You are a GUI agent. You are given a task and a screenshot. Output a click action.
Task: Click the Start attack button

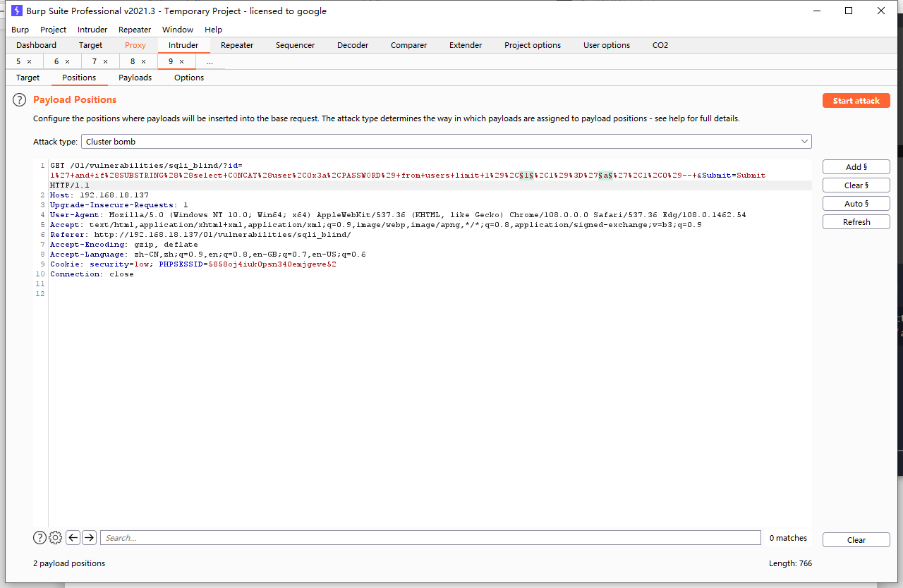coord(856,101)
